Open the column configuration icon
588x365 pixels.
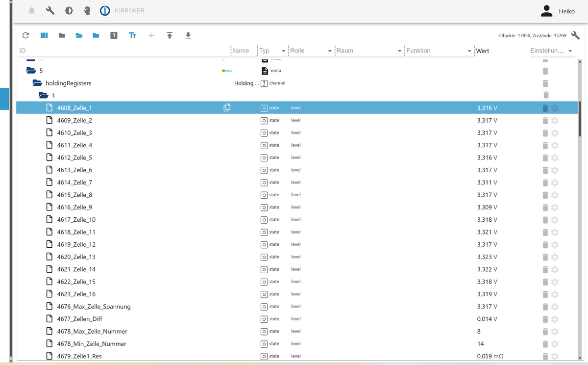44,35
